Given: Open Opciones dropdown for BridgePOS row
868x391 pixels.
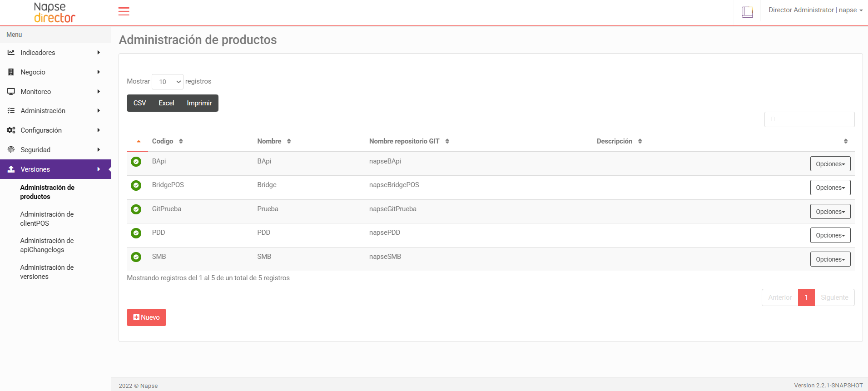Looking at the screenshot, I should pyautogui.click(x=830, y=188).
